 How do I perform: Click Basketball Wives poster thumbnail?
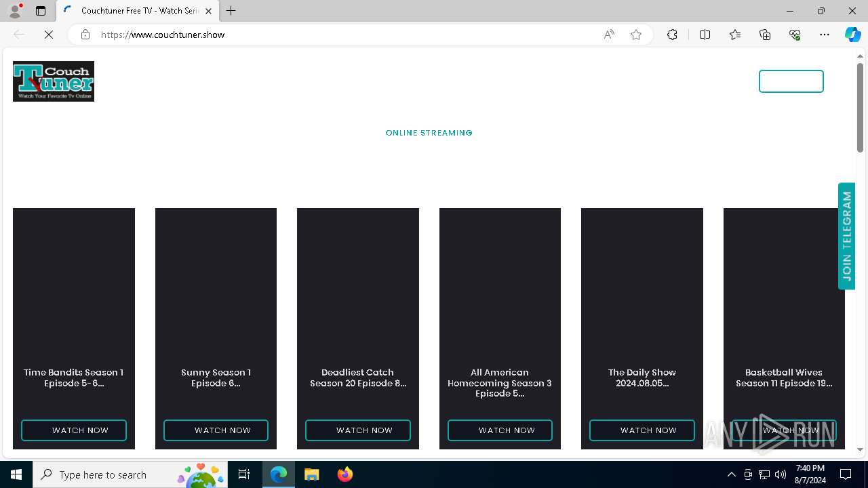(784, 285)
